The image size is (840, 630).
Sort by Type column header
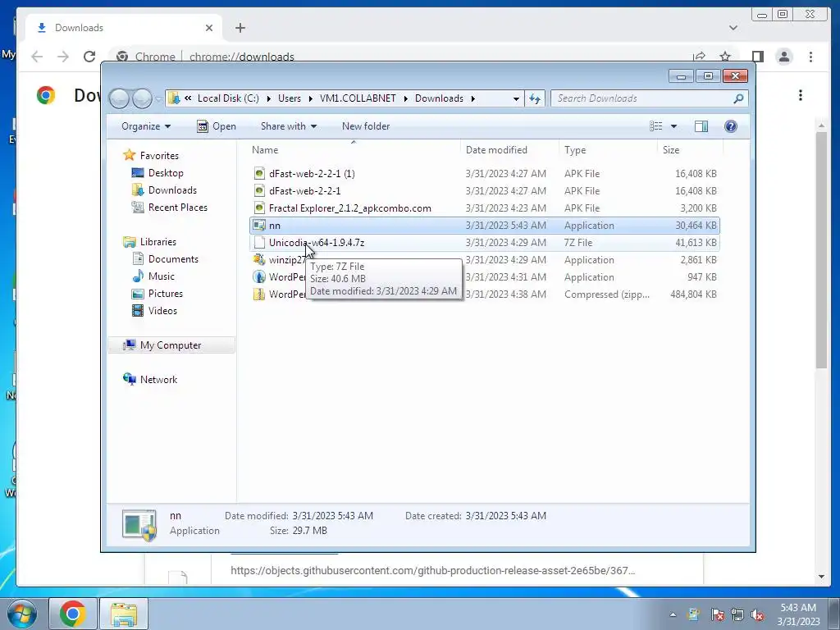click(608, 150)
